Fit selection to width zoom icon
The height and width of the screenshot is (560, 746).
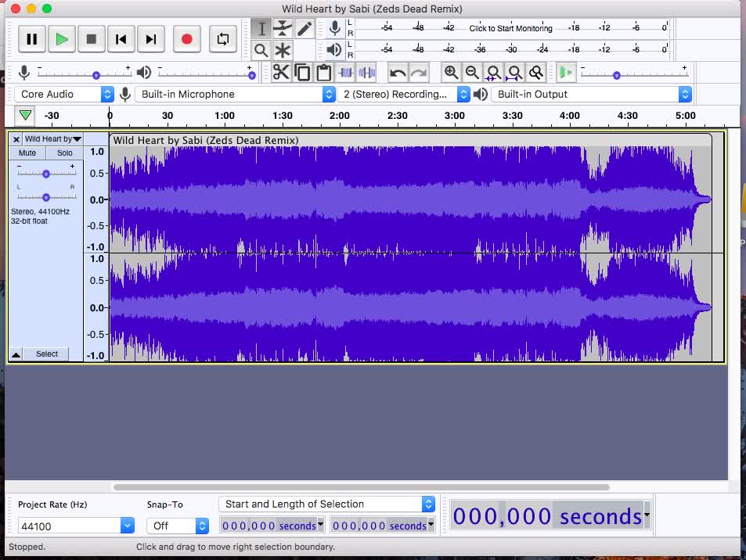pos(493,73)
